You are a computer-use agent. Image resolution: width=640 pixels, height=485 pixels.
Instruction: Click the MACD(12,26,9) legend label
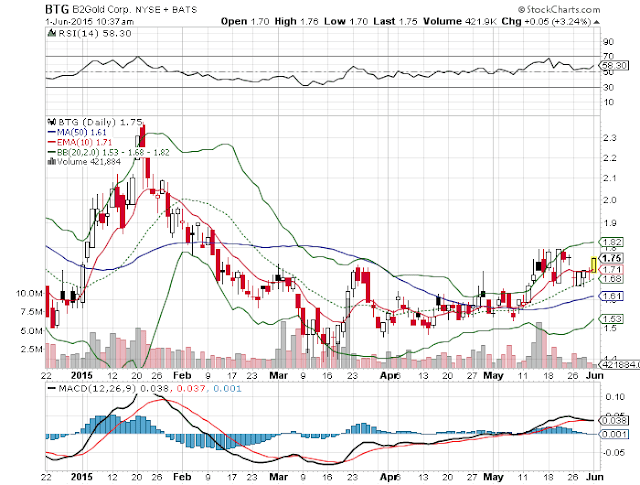(98, 388)
